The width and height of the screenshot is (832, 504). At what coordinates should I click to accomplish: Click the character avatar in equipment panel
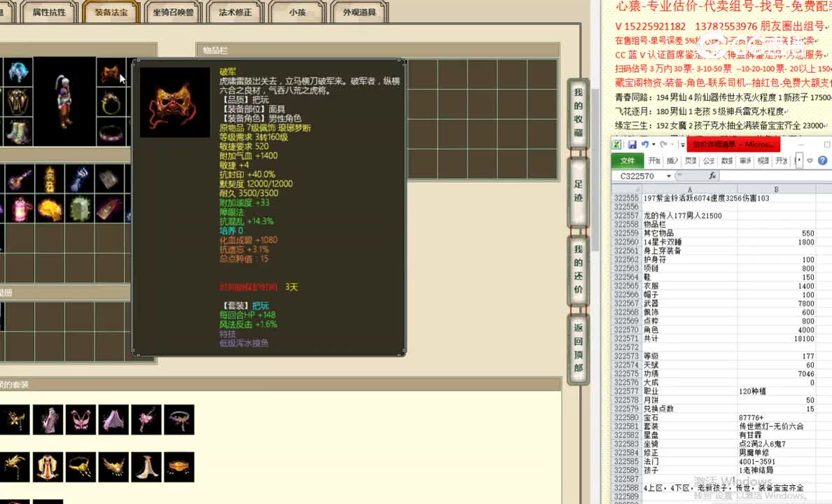point(64,102)
